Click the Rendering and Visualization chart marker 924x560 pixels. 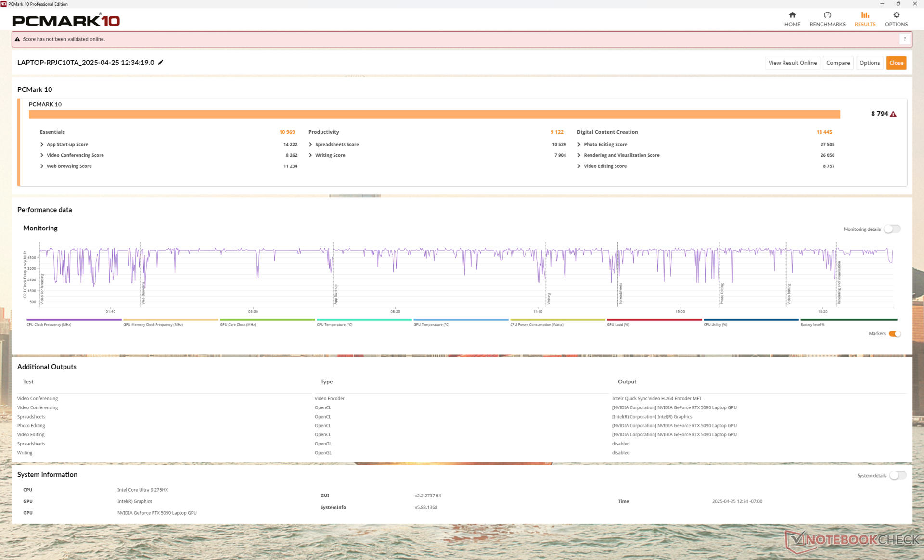pyautogui.click(x=839, y=283)
